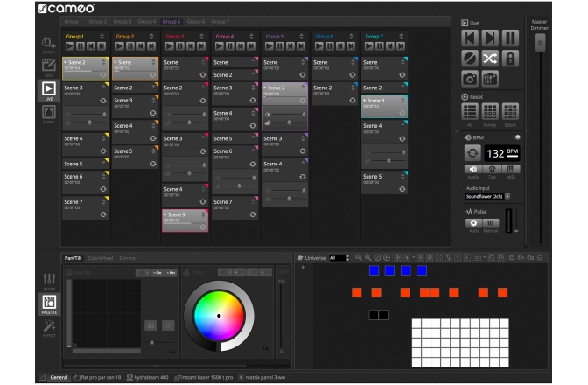Click the Master Dimmer slider handle
Image resolution: width=588 pixels, height=385 pixels.
click(539, 42)
